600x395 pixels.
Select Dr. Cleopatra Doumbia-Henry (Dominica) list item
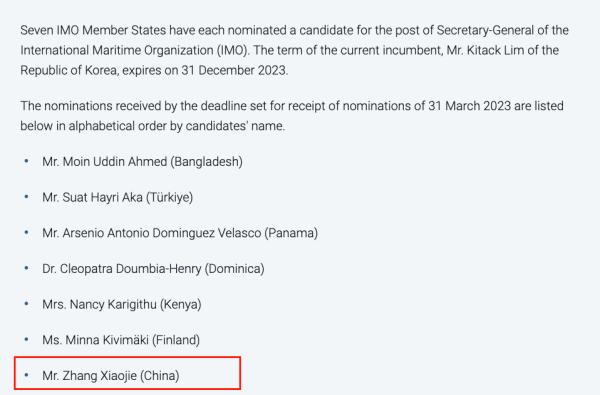click(153, 269)
